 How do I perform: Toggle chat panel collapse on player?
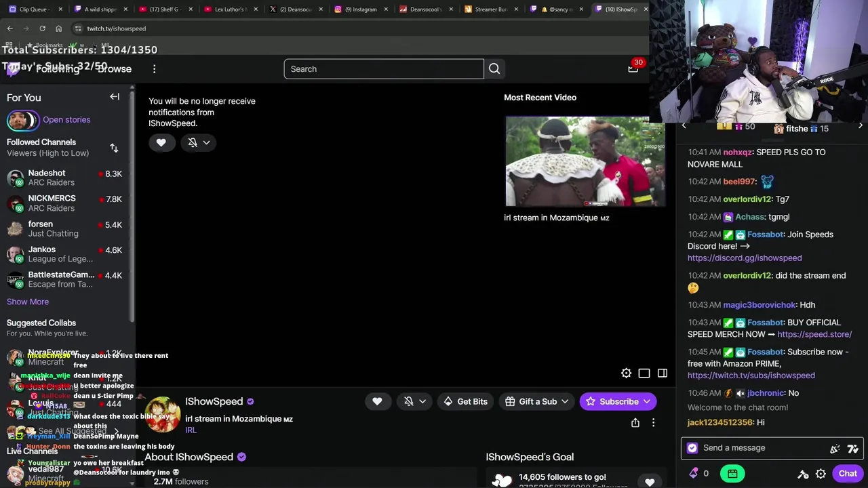(663, 373)
